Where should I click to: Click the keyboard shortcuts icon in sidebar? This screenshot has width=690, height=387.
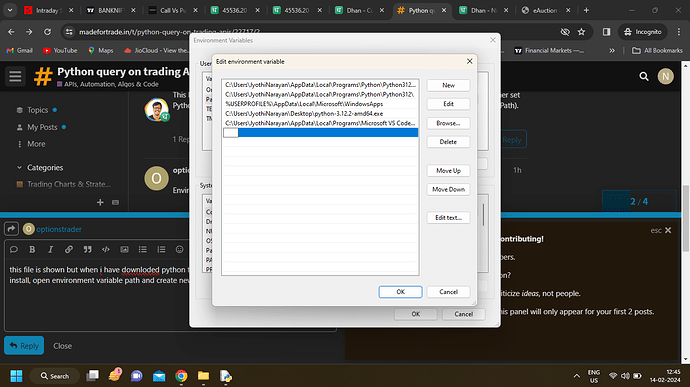pos(115,203)
